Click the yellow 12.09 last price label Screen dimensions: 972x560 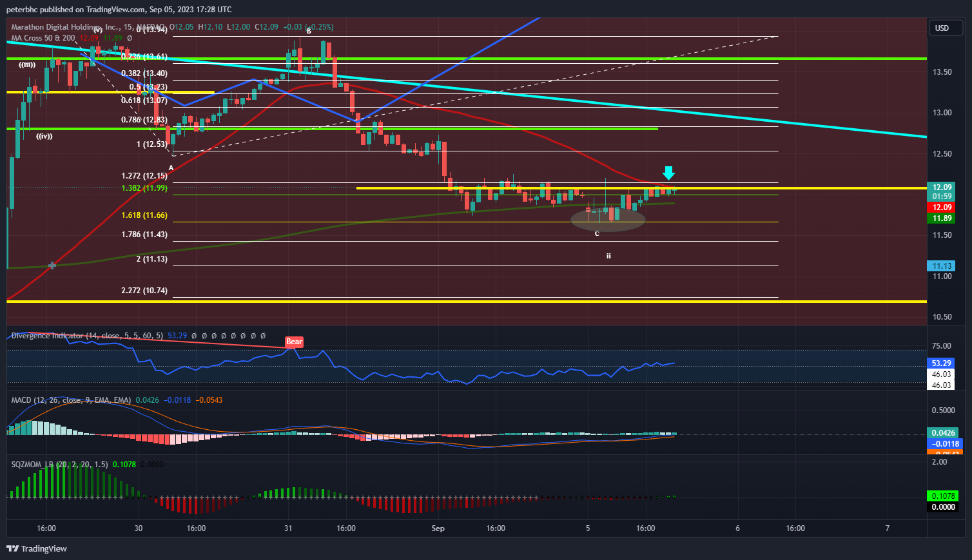(x=942, y=188)
